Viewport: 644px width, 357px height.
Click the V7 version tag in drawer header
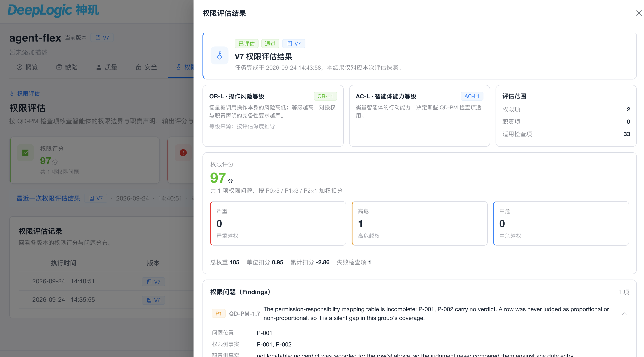[294, 44]
